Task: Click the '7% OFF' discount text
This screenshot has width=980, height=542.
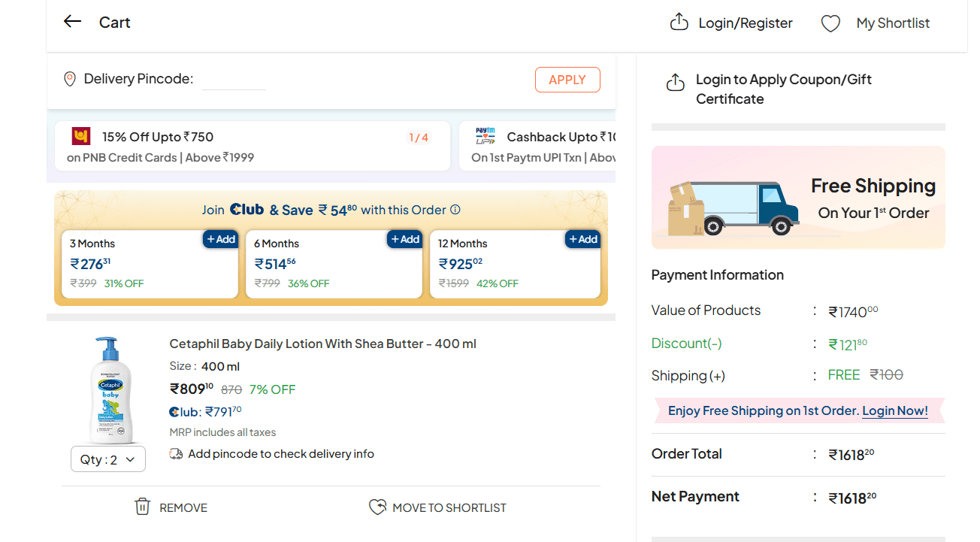Action: (272, 389)
